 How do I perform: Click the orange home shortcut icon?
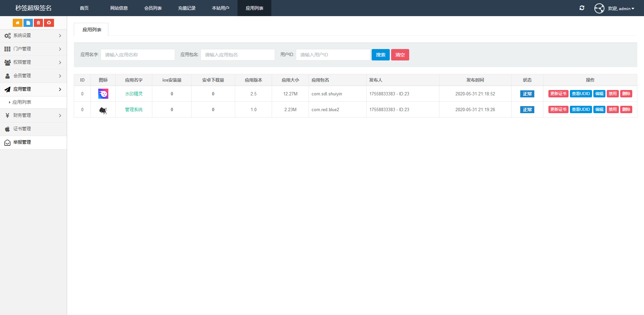pyautogui.click(x=17, y=23)
